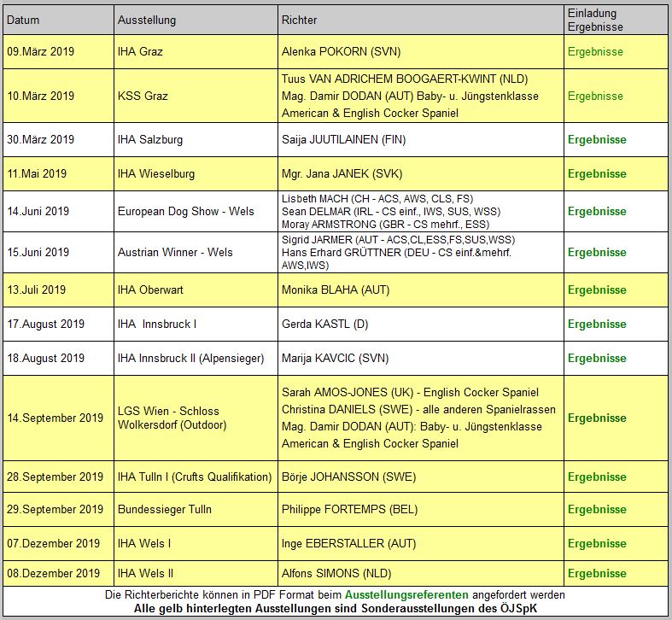
Task: Open Ergebnisse for IHA Salzburg show
Action: (x=597, y=139)
